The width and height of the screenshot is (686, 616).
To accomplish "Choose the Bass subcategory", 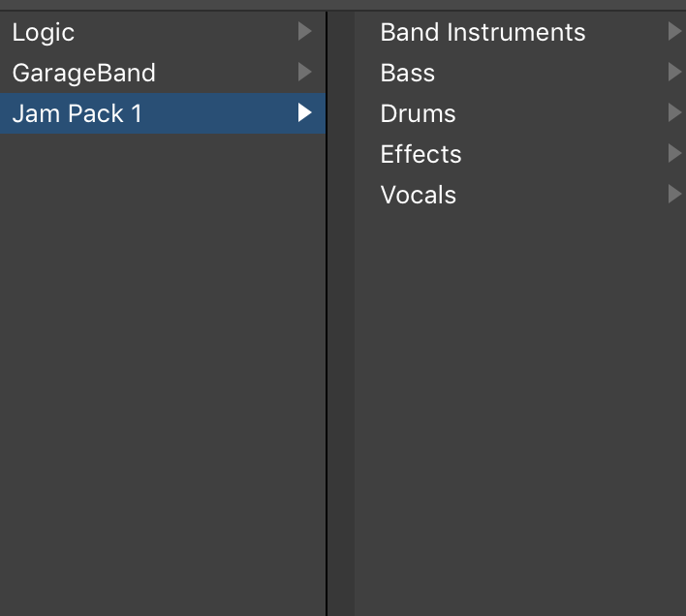I will (407, 73).
